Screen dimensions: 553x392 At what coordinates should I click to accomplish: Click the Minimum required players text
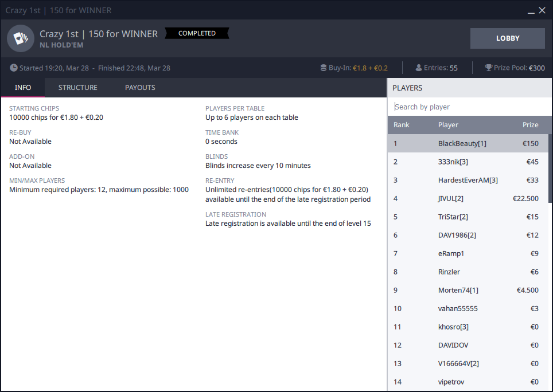[99, 190]
